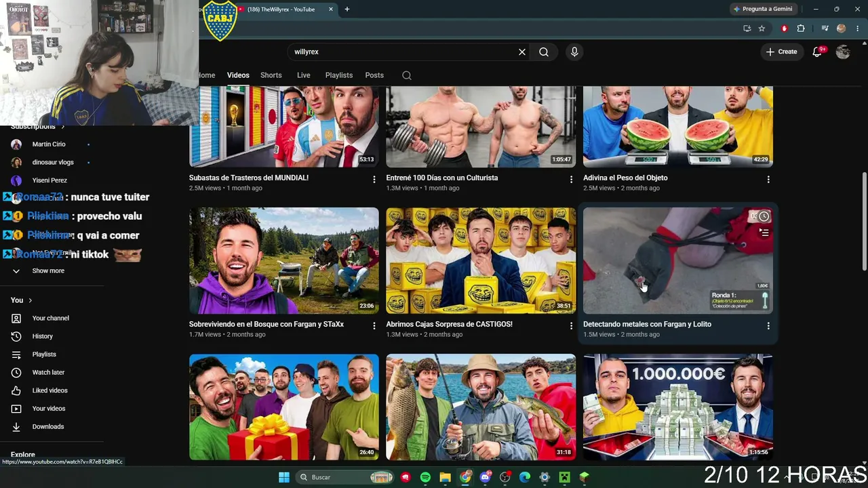The width and height of the screenshot is (868, 488).
Task: Click the title Detectando metales con Fargan y Lolito
Action: [647, 324]
